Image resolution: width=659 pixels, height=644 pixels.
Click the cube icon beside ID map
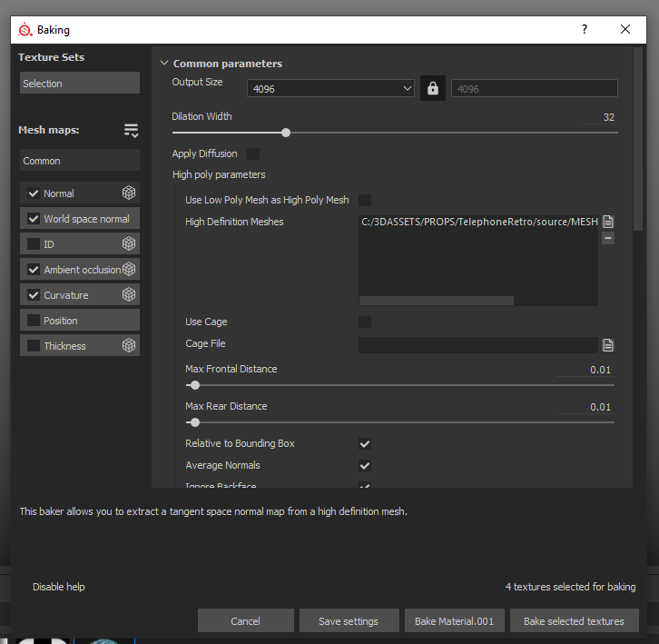click(x=129, y=244)
